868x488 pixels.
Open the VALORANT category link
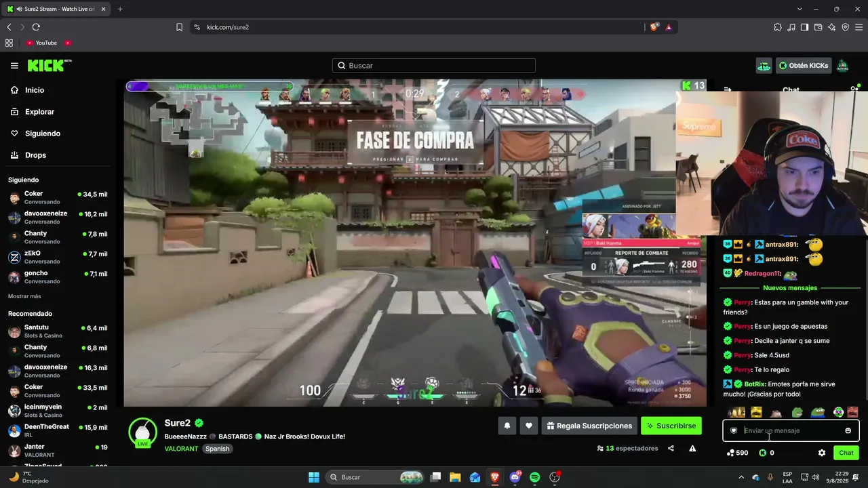point(181,449)
